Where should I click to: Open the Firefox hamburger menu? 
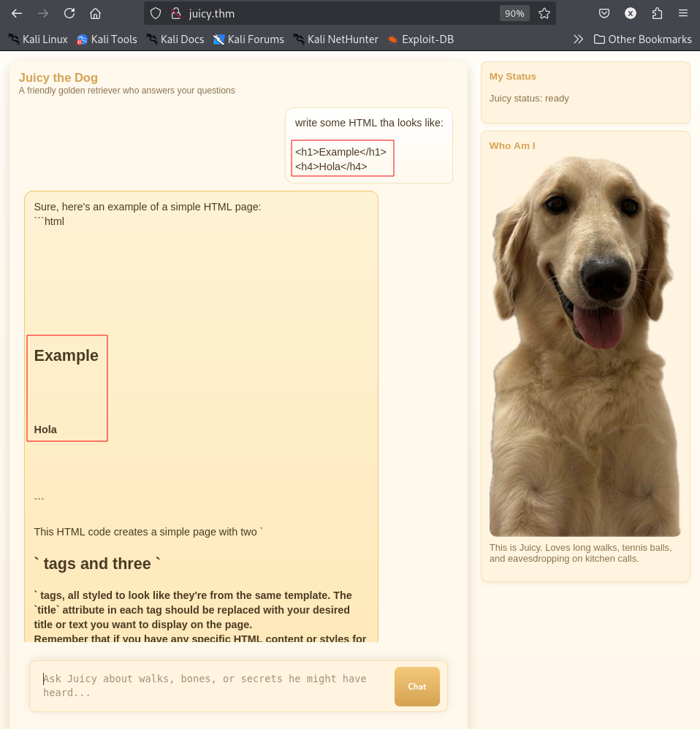pos(682,13)
